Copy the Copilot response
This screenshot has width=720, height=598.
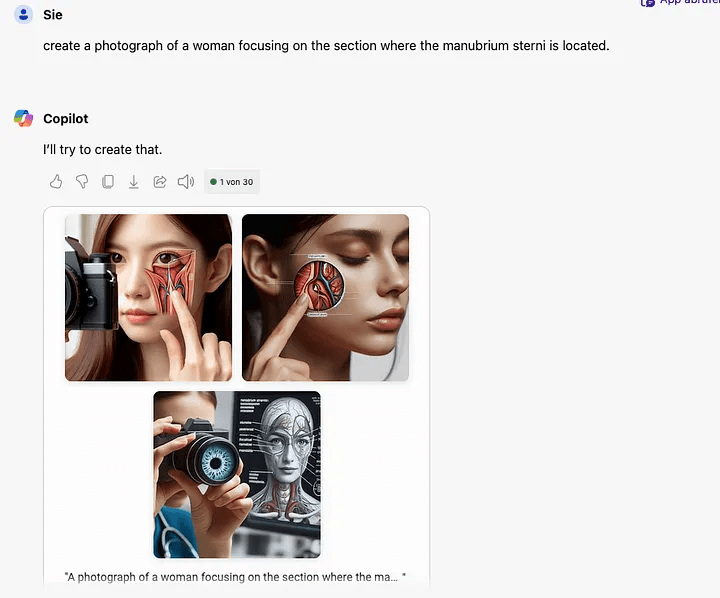point(108,182)
